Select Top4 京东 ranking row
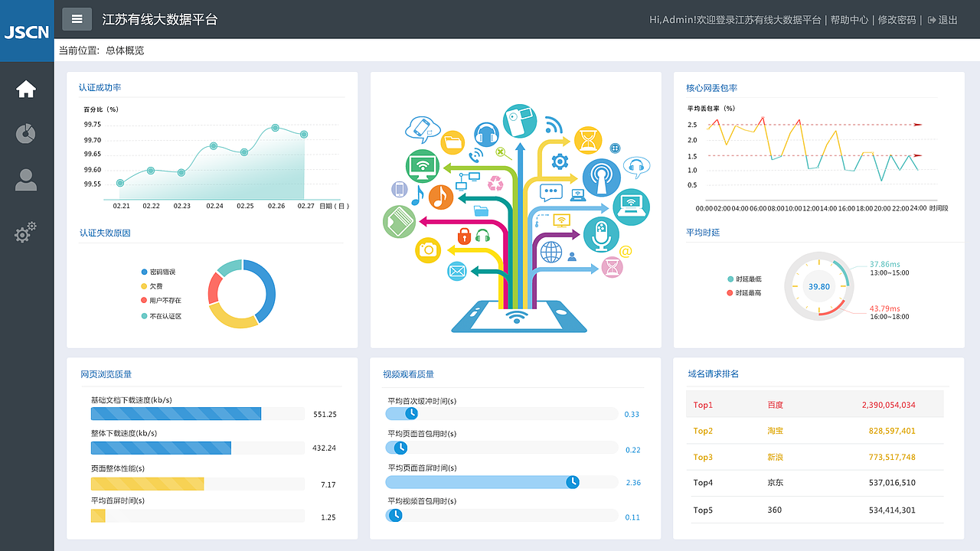 pos(815,483)
